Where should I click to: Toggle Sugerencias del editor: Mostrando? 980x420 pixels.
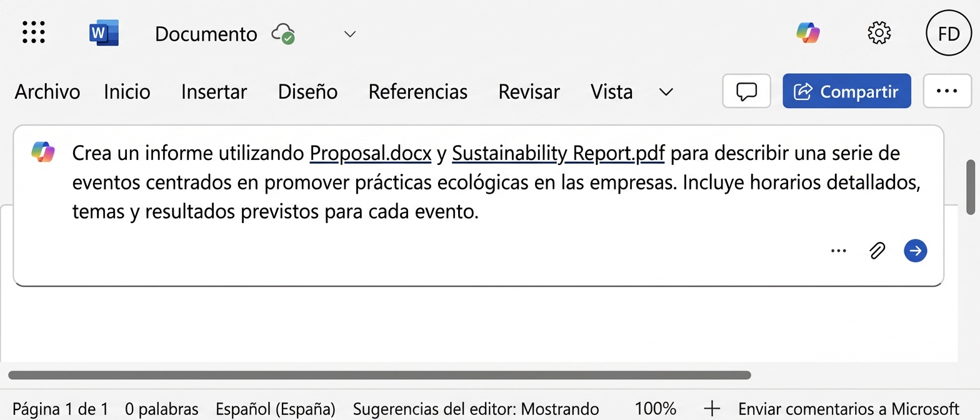[476, 409]
